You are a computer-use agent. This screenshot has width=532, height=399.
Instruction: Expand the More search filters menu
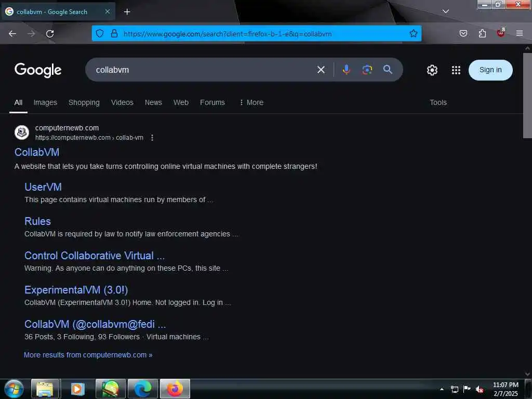tap(251, 102)
